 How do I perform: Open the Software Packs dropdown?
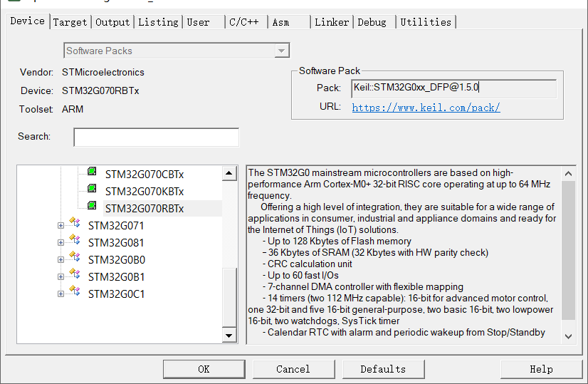tap(282, 51)
